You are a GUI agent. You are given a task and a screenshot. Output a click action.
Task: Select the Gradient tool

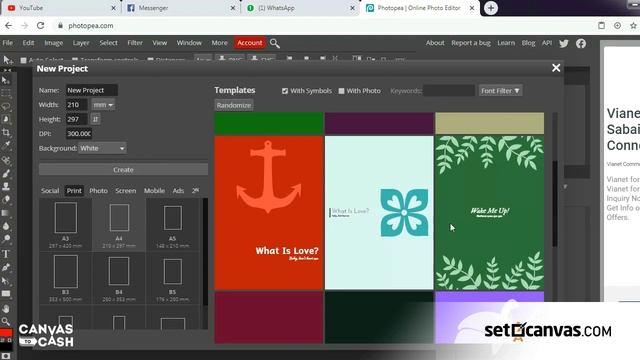coord(6,213)
